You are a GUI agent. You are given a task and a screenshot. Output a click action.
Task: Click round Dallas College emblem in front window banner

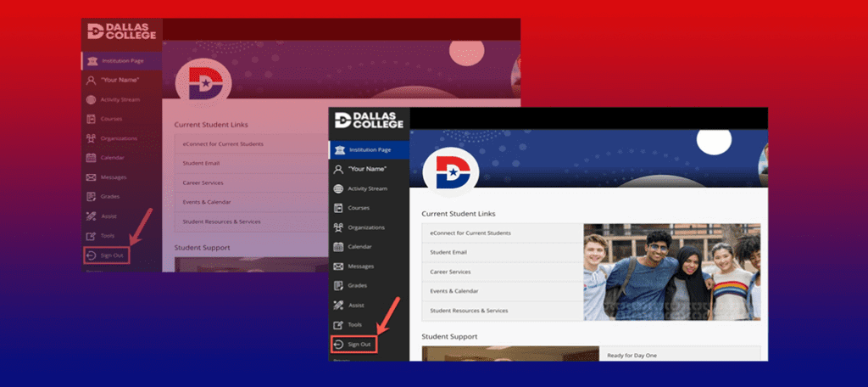coord(451,172)
